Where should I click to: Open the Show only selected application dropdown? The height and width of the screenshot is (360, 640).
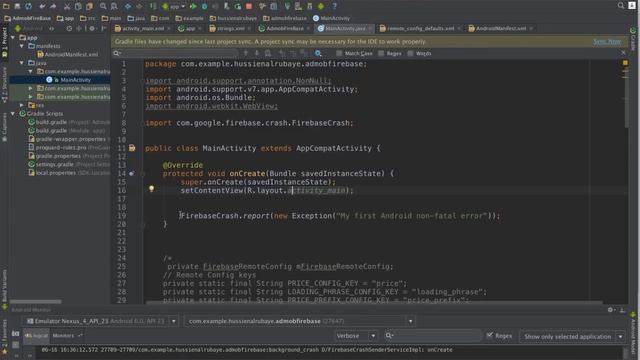pos(572,336)
